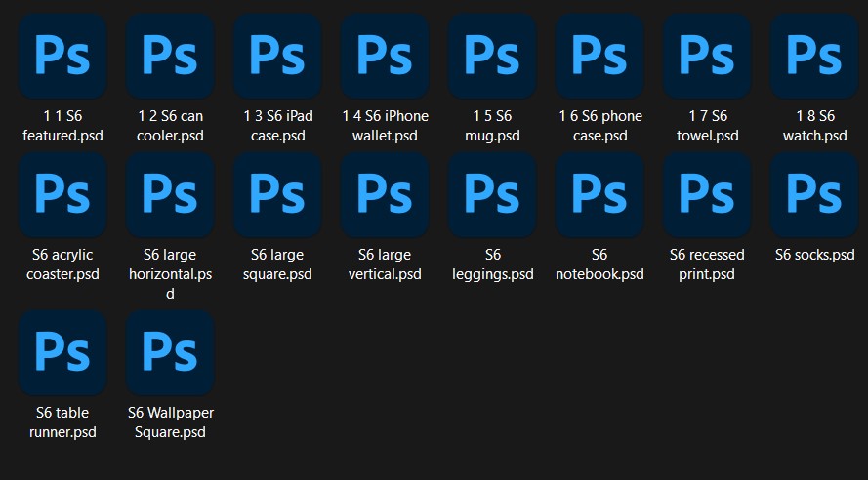The width and height of the screenshot is (868, 480).
Task: Select the 1 7 S6 towel.psd icon
Action: pyautogui.click(x=707, y=56)
